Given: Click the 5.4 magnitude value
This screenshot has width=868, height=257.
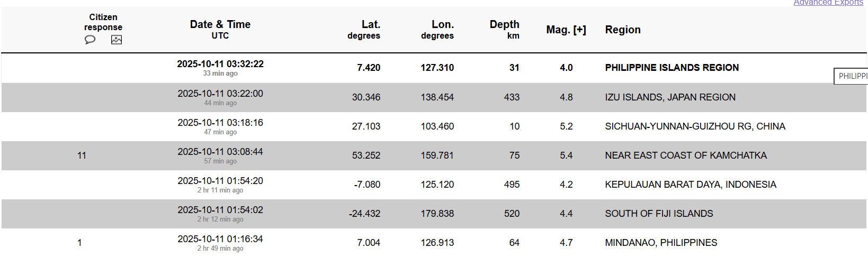Looking at the screenshot, I should [566, 155].
